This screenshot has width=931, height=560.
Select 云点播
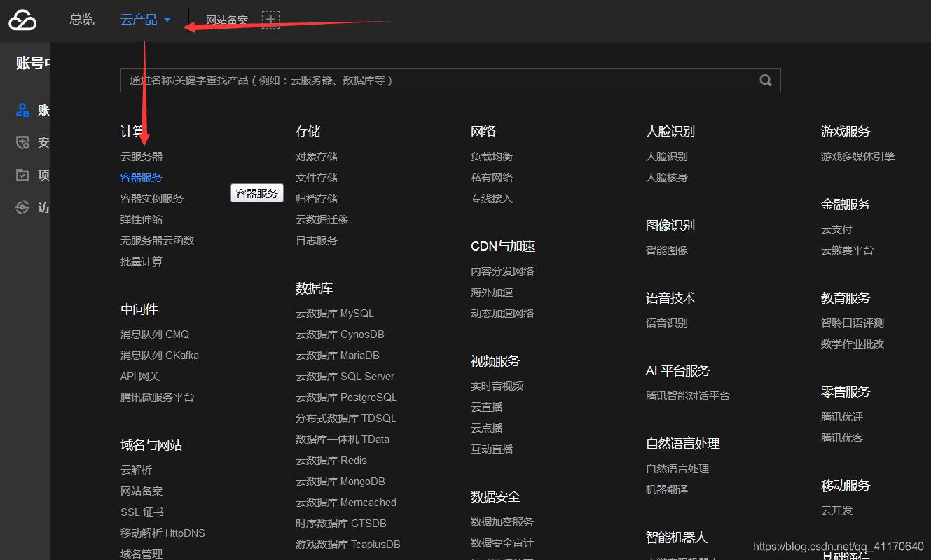point(486,428)
